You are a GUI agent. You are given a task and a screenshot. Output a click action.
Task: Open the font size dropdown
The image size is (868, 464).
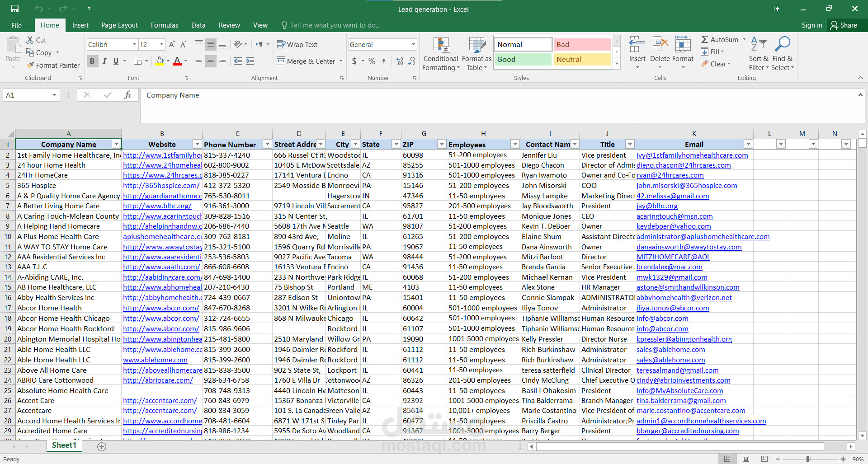click(x=161, y=44)
